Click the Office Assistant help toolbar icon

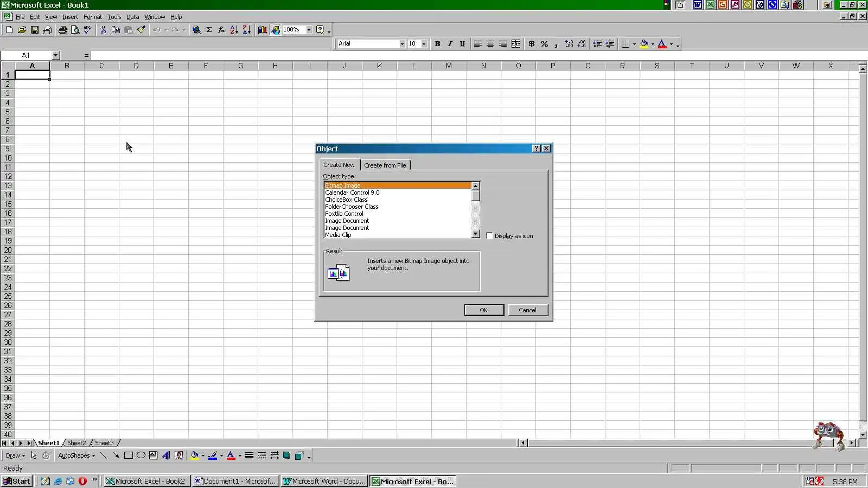(x=320, y=30)
